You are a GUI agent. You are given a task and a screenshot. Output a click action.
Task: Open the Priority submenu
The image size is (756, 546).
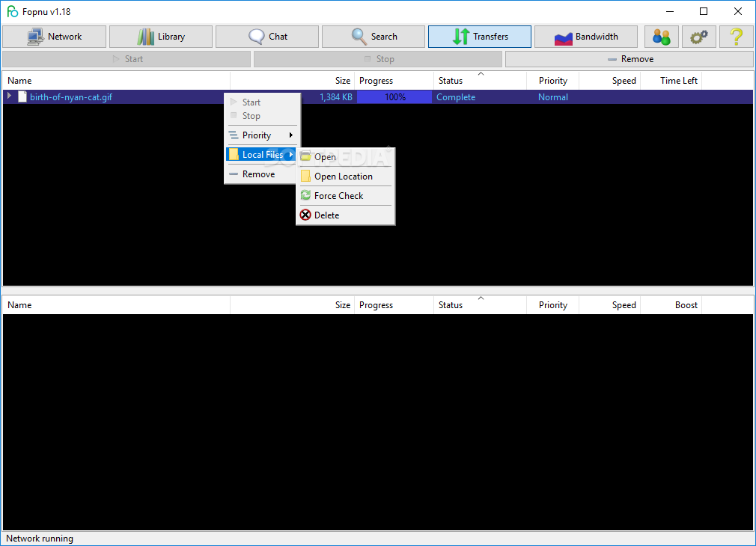262,135
